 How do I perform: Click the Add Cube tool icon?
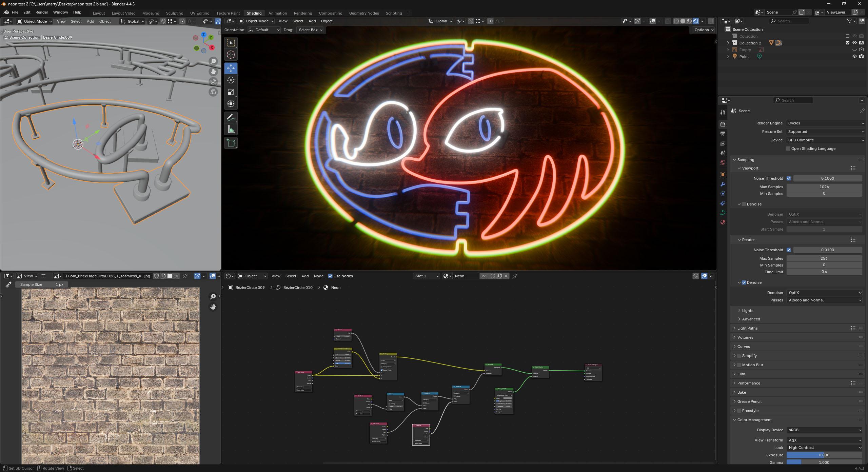[x=231, y=143]
